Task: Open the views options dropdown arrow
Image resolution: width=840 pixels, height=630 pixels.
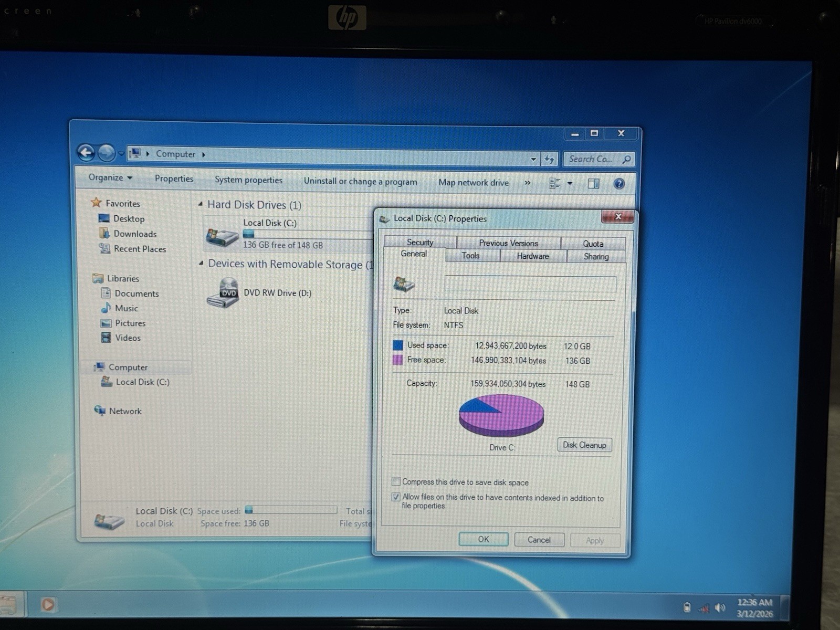Action: [570, 184]
